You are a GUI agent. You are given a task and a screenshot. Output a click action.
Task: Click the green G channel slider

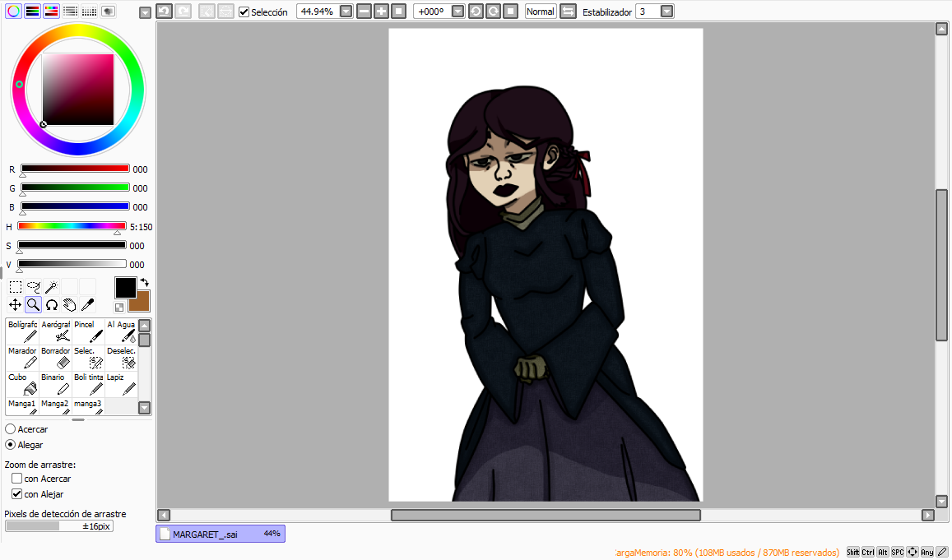pyautogui.click(x=75, y=187)
